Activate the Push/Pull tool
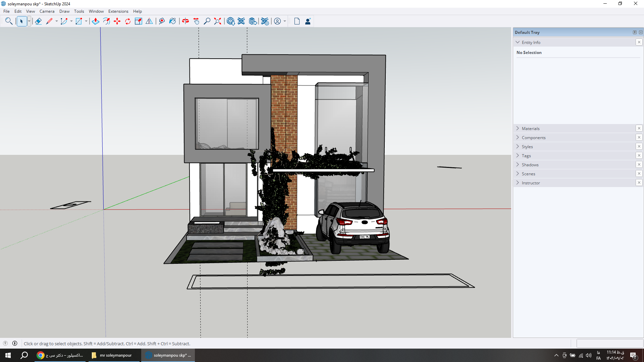Screen dimensions: 644x362 coord(96,21)
